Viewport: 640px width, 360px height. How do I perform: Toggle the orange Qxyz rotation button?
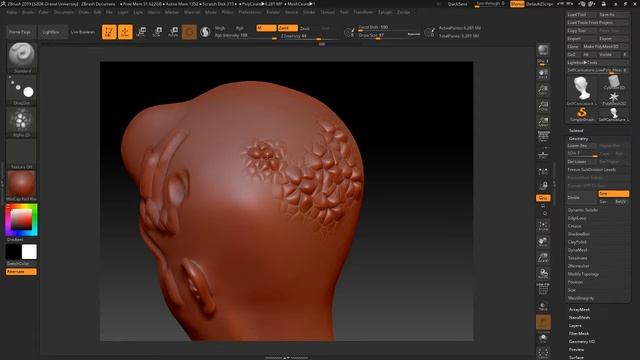543,198
